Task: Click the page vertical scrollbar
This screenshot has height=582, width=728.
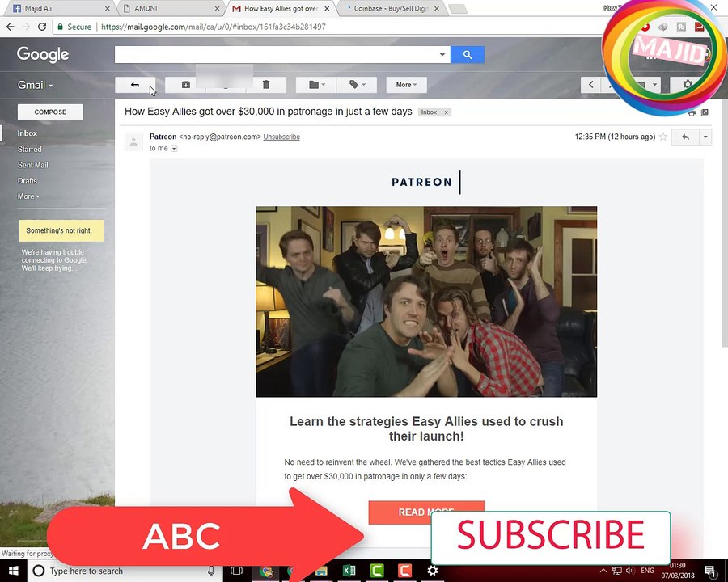Action: (x=724, y=223)
